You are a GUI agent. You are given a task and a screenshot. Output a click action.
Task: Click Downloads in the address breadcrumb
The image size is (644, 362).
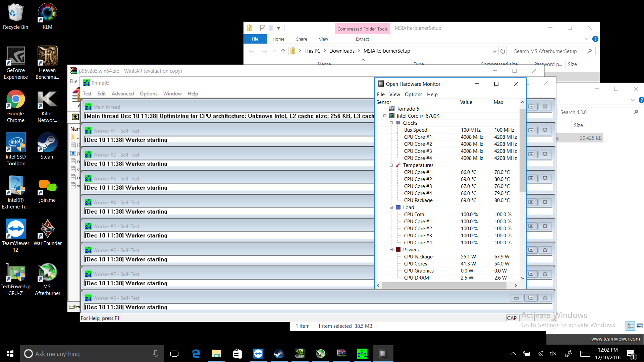coord(342,51)
